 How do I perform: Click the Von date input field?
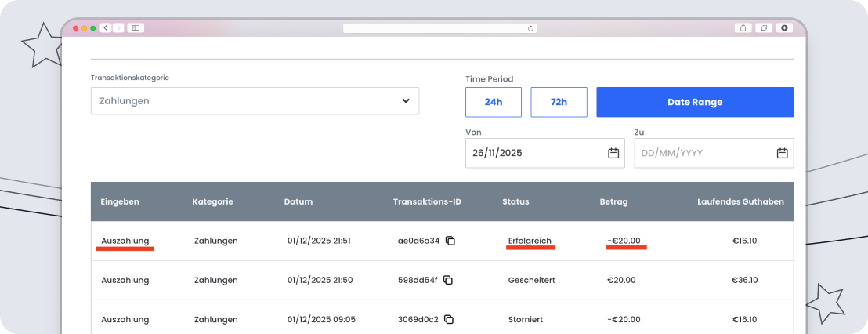[x=533, y=153]
